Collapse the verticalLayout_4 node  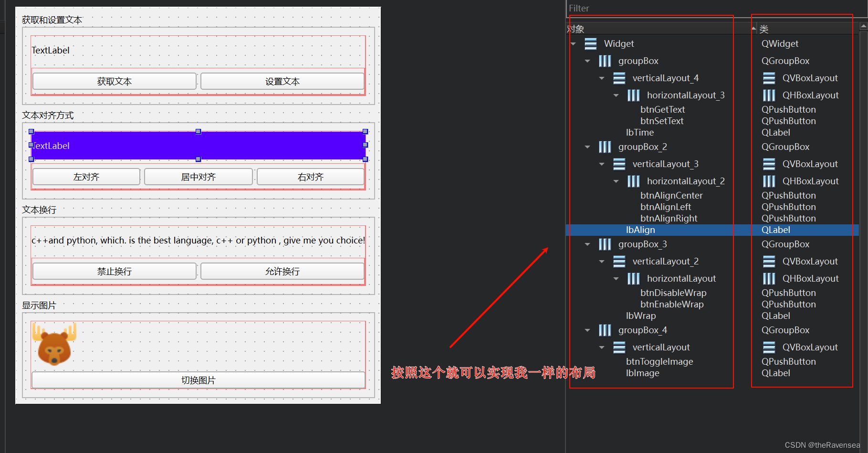[602, 78]
